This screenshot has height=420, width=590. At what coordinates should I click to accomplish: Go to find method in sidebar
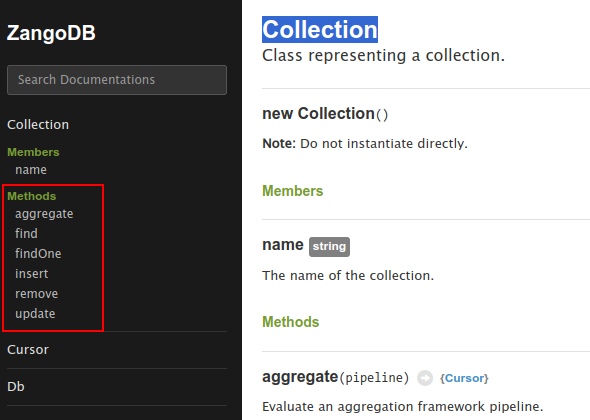coord(26,234)
